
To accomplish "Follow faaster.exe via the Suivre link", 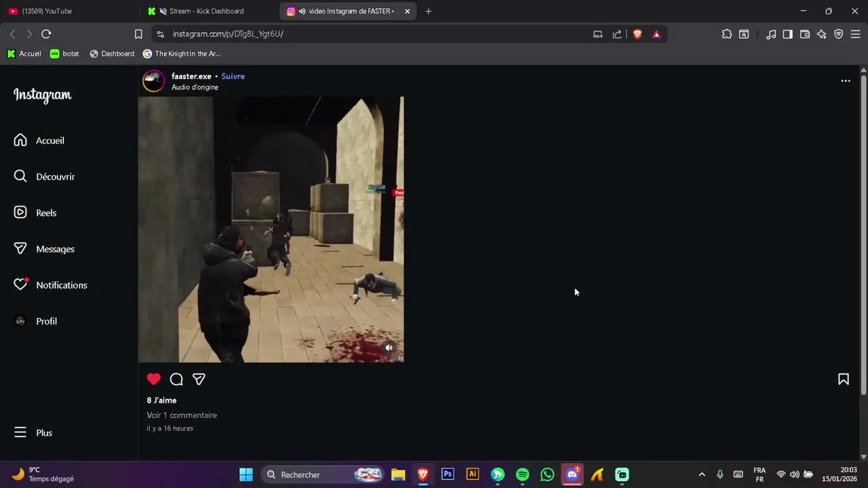I will click(233, 76).
